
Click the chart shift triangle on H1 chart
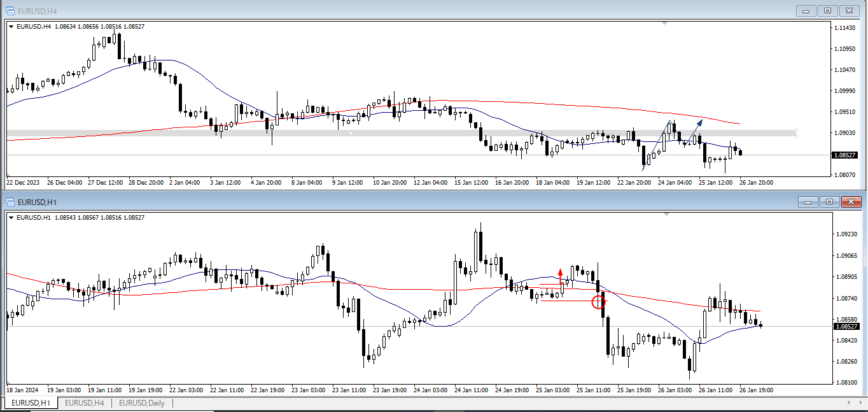665,215
